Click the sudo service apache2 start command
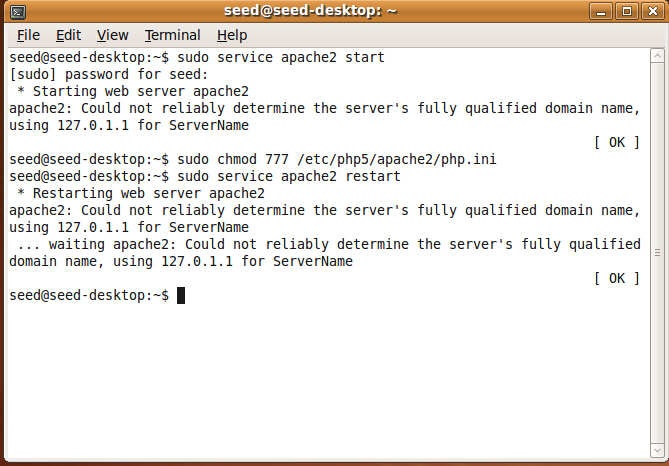669x466 pixels. coord(281,58)
